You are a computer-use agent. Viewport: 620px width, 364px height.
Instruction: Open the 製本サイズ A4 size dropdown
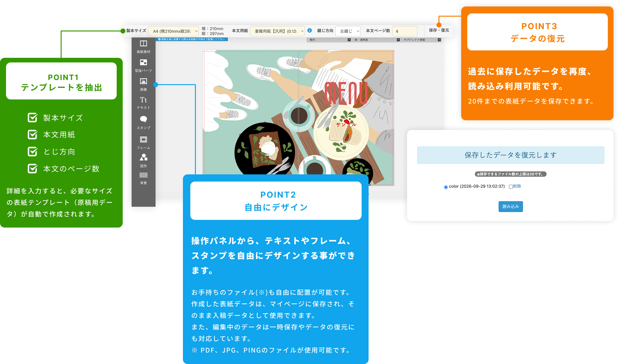point(173,31)
